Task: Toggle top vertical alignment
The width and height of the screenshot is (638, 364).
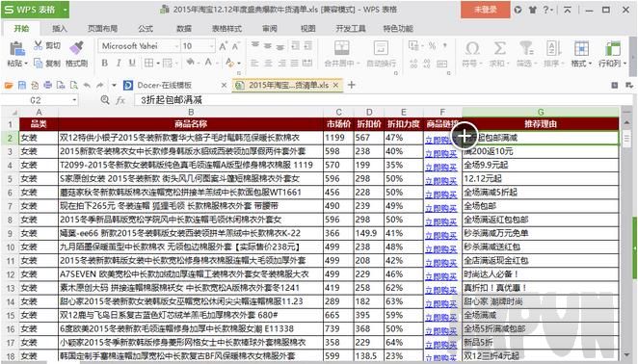Action: [x=254, y=45]
